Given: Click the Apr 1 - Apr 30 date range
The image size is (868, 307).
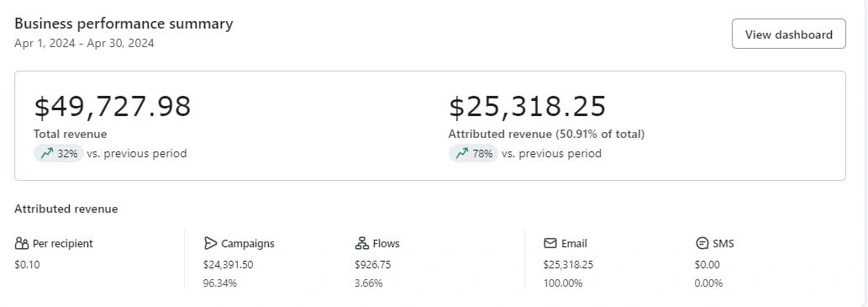Looking at the screenshot, I should (x=84, y=43).
